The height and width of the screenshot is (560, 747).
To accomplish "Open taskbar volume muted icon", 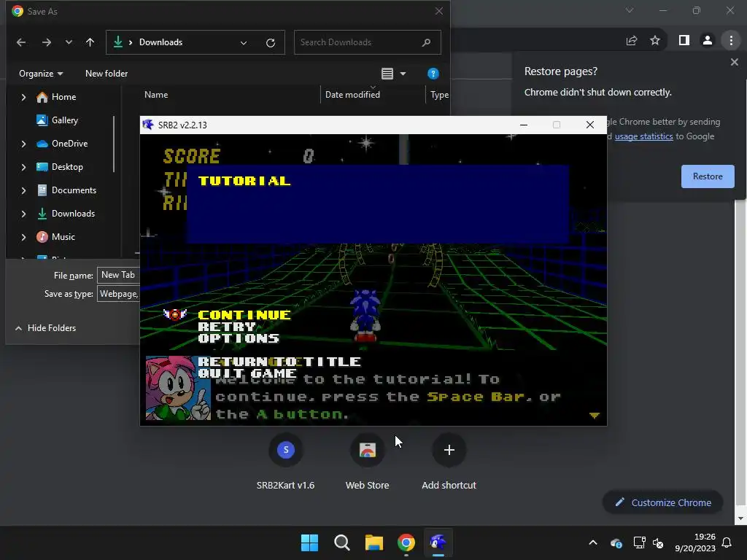I will coord(658,542).
